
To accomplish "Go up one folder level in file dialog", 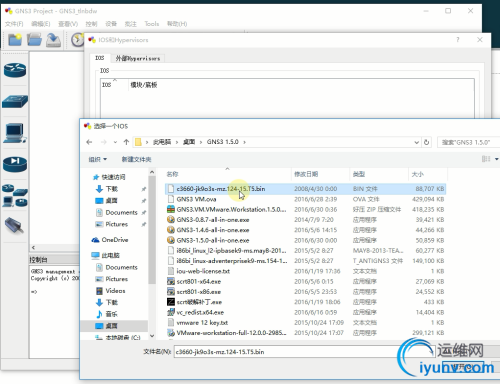I will click(x=126, y=142).
